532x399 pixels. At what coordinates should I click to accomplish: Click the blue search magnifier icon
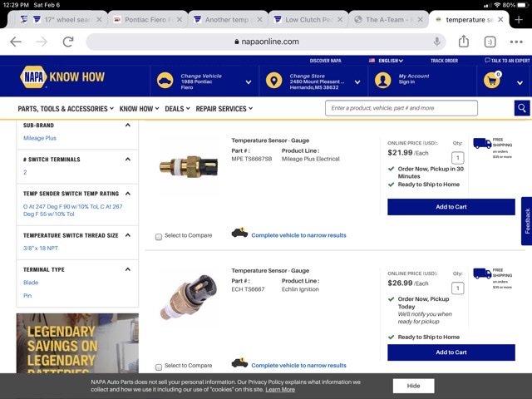click(522, 108)
